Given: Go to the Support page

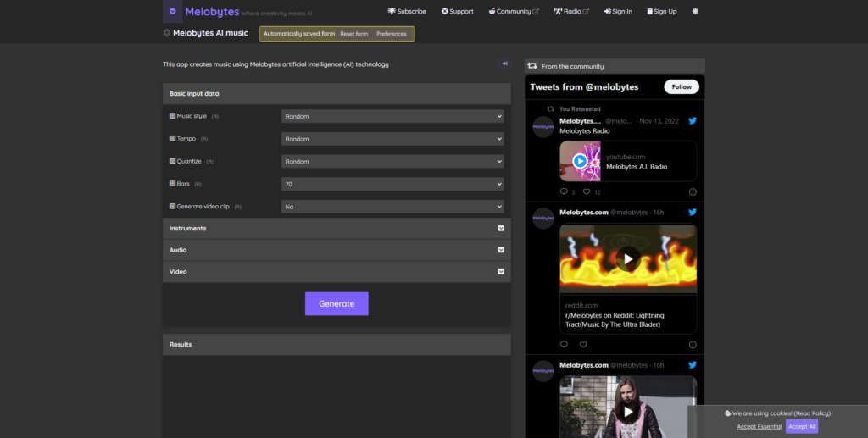Looking at the screenshot, I should point(458,12).
